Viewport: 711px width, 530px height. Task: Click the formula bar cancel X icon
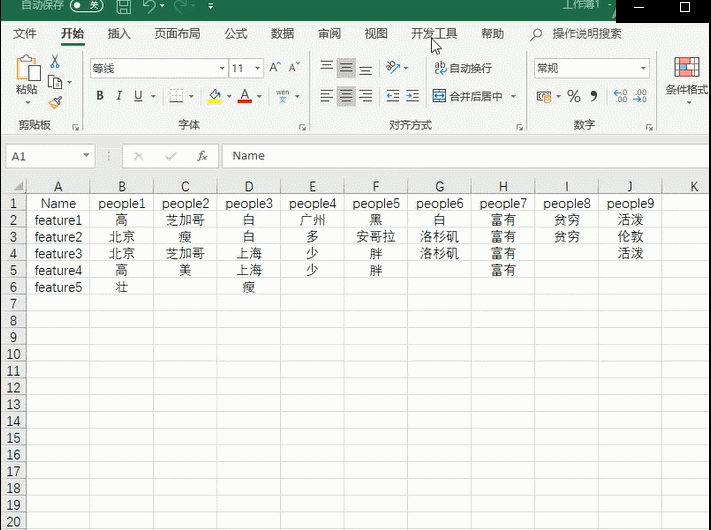point(139,157)
